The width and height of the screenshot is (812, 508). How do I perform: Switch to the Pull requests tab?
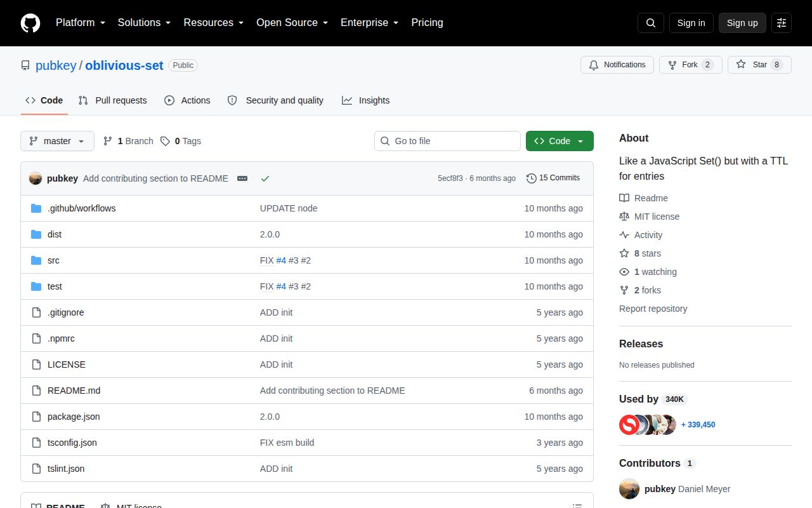tap(112, 100)
